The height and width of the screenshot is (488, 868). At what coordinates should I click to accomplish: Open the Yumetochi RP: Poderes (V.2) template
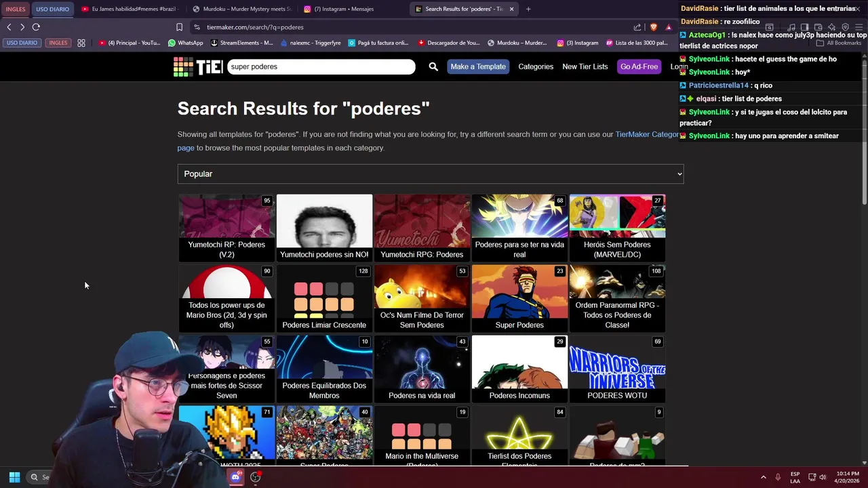[x=226, y=228]
